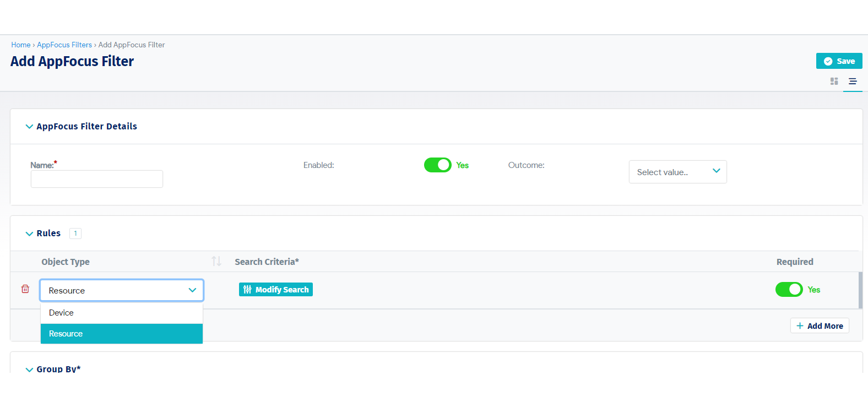This screenshot has height=407, width=868.
Task: Open the Outcome select value dropdown
Action: (677, 172)
